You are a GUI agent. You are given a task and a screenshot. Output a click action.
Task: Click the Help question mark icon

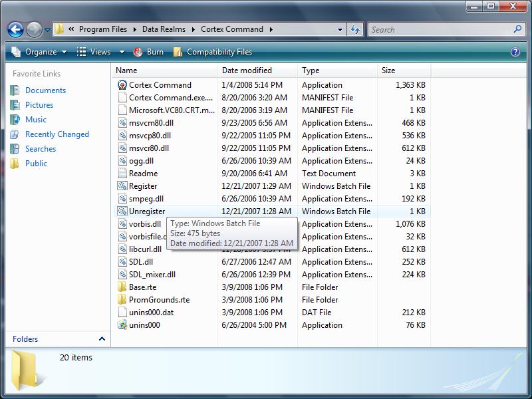[515, 52]
